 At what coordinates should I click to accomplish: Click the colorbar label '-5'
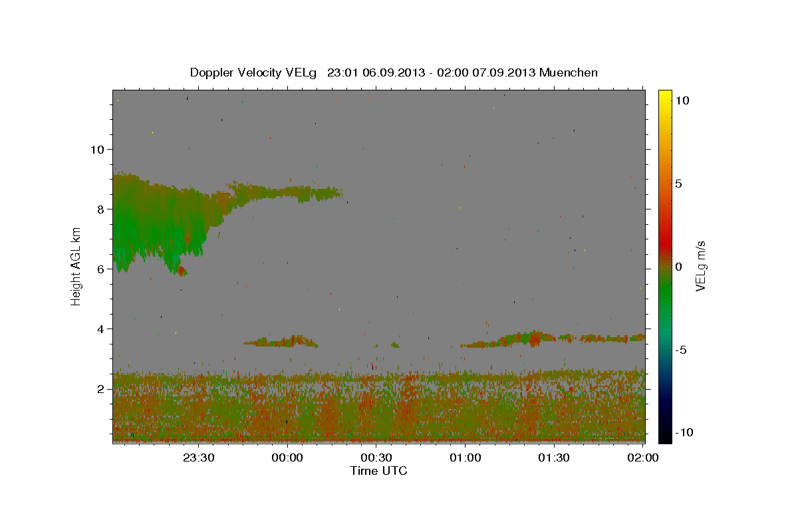pos(680,350)
